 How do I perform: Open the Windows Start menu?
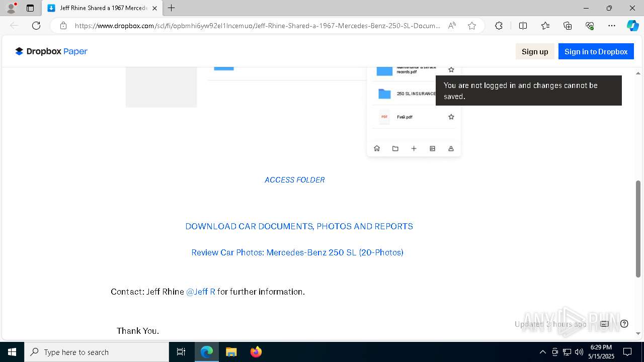[x=12, y=352]
